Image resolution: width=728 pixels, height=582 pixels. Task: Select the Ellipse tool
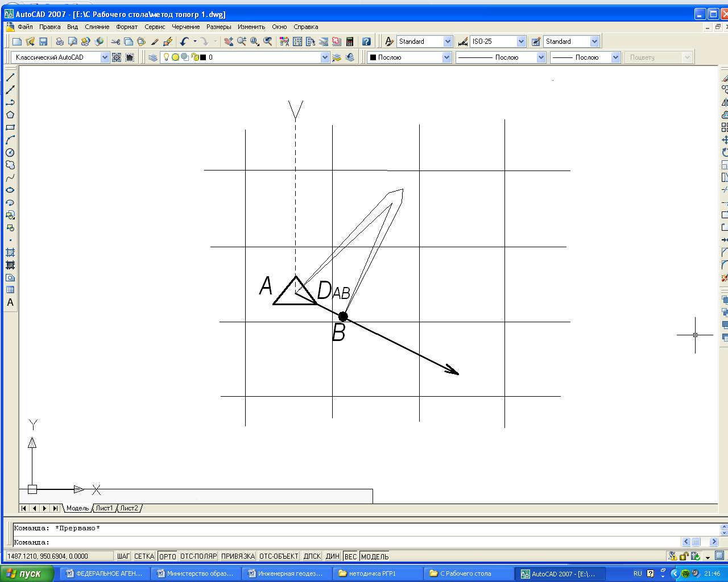tap(10, 190)
